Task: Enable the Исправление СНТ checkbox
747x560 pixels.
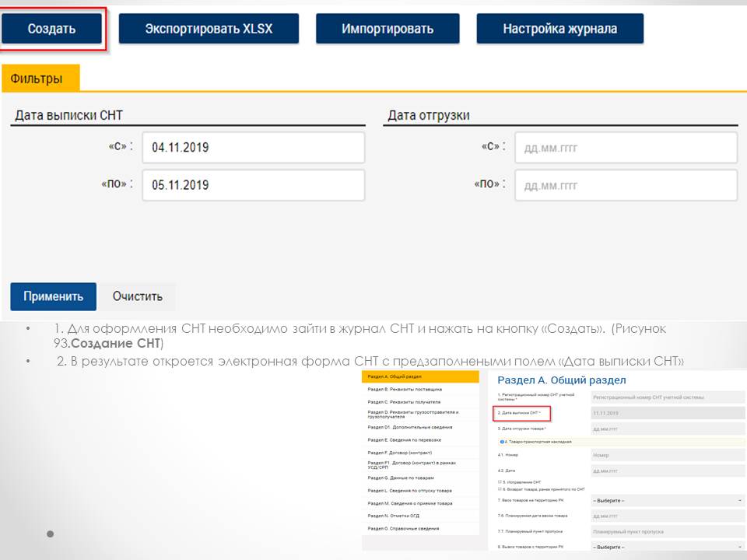Action: (499, 482)
